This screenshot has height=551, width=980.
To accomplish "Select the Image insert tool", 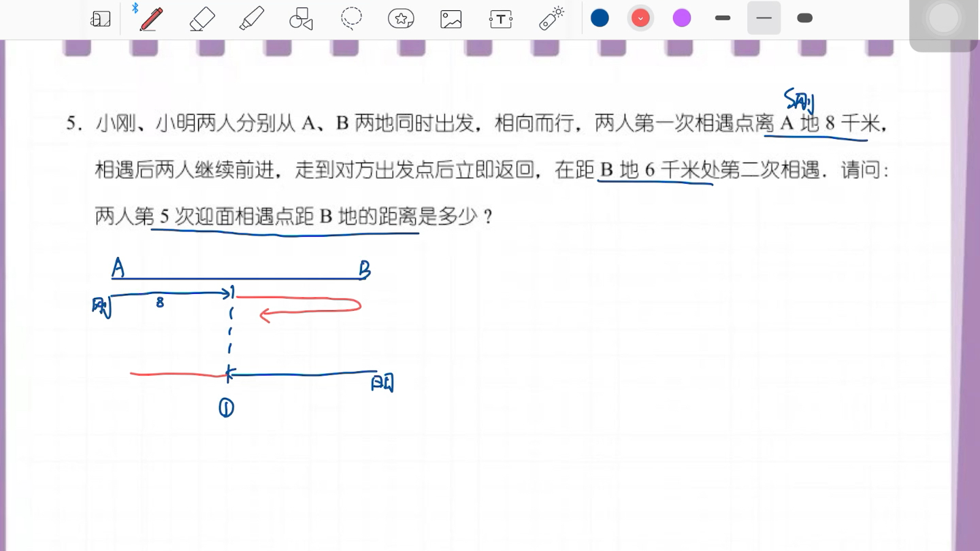I will pyautogui.click(x=451, y=19).
